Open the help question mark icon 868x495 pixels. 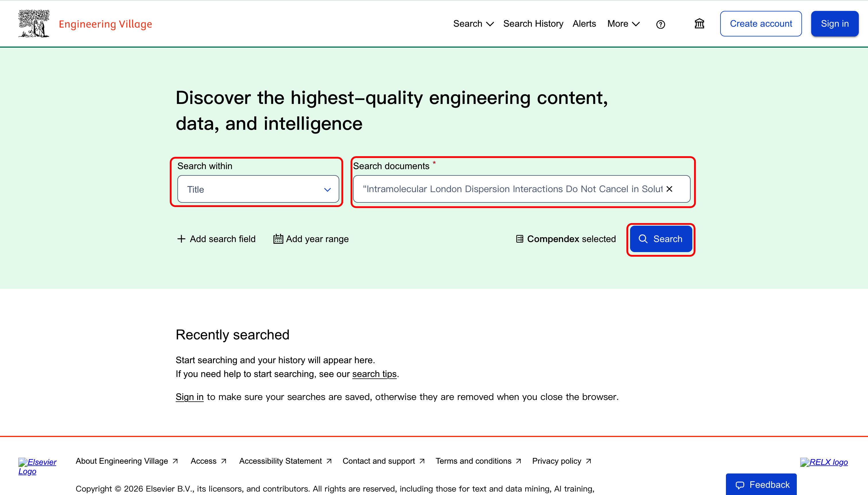660,24
